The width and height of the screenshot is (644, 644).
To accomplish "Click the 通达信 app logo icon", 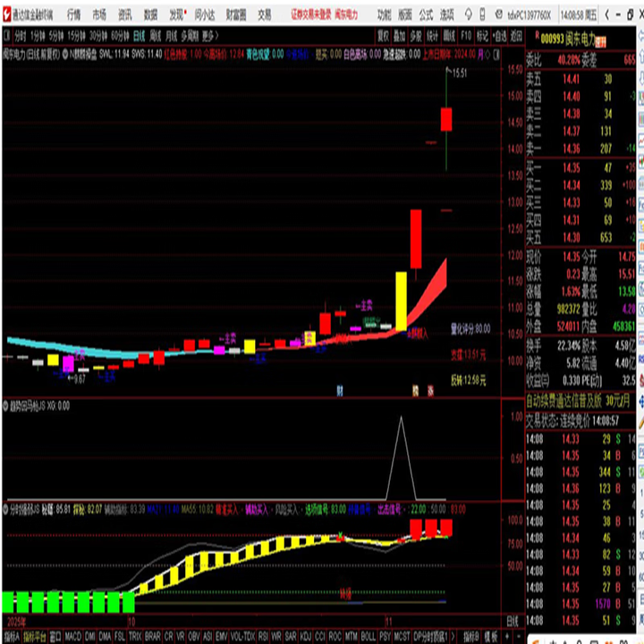I will point(6,14).
